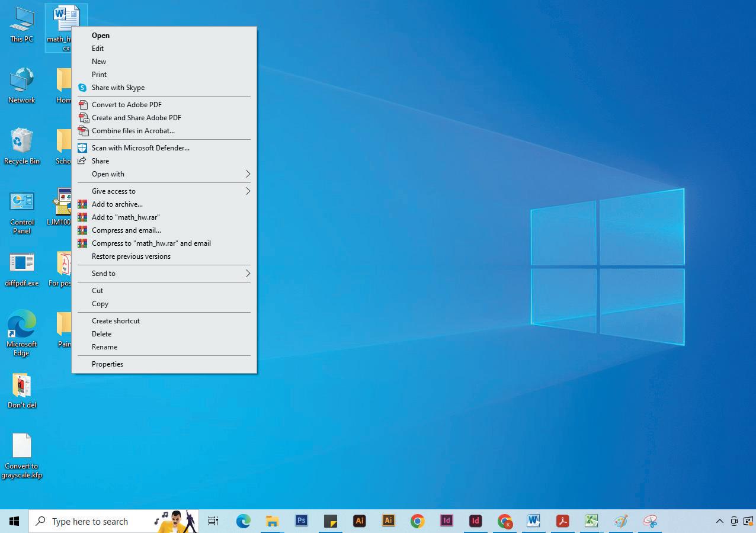Viewport: 756px width, 533px height.
Task: Choose Add to "math_hw.rar" option
Action: point(164,217)
